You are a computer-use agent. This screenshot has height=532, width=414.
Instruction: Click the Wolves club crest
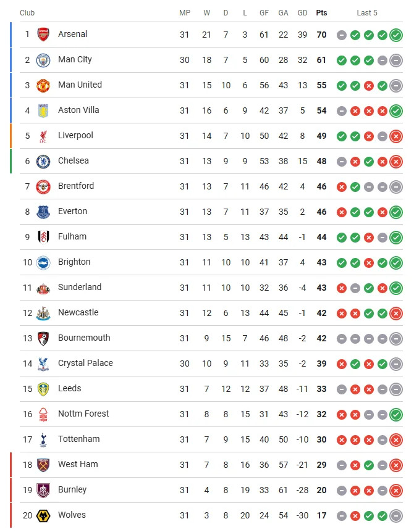[43, 515]
